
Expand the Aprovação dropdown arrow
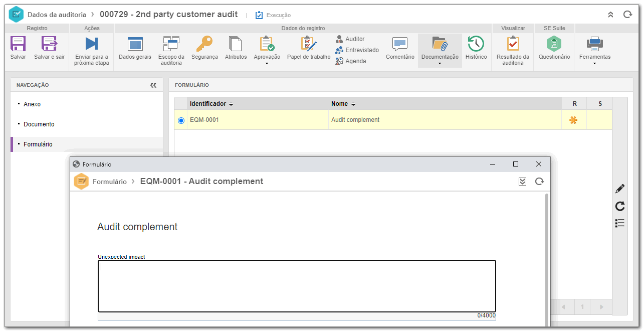[267, 64]
